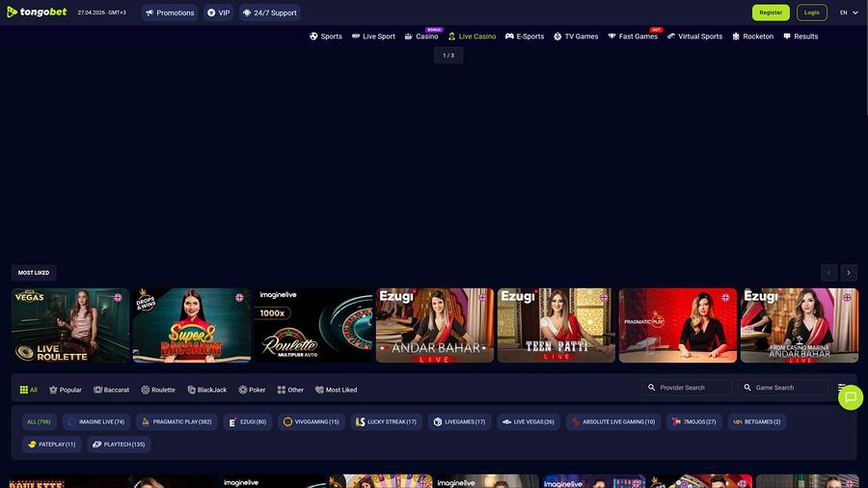Open Imaginelive Roulette Multiplier Auto
This screenshot has height=488, width=868.
pyautogui.click(x=313, y=325)
